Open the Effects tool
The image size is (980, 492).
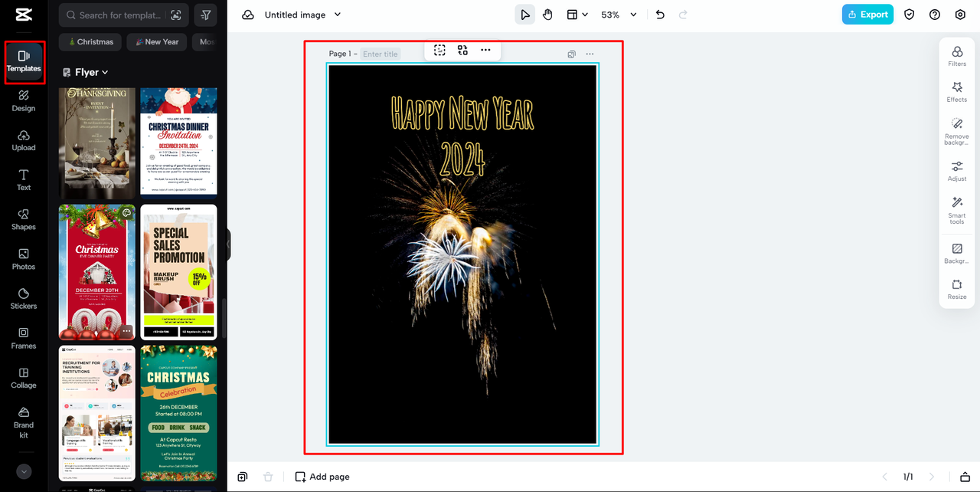click(x=957, y=92)
